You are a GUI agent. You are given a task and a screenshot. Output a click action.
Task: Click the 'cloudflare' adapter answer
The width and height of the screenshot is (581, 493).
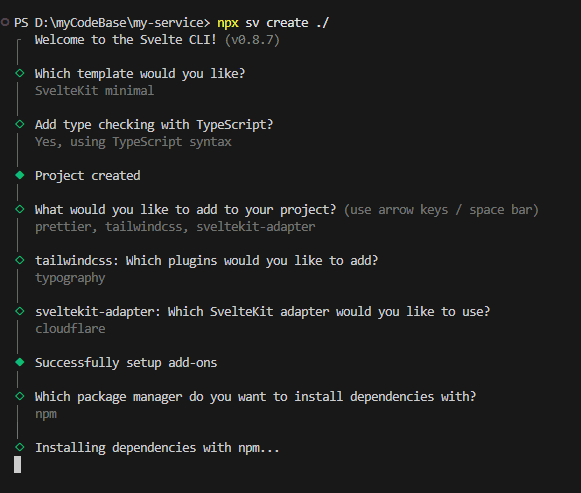pyautogui.click(x=70, y=329)
